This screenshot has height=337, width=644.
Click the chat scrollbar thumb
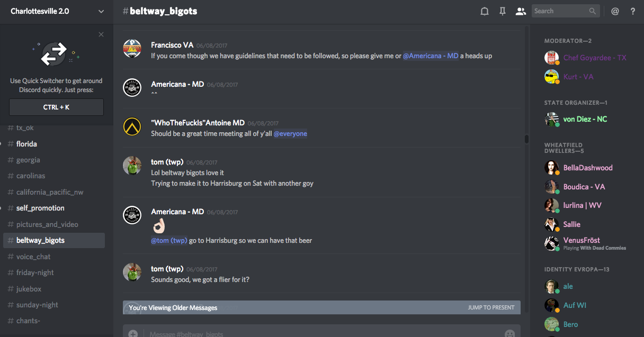[526, 139]
